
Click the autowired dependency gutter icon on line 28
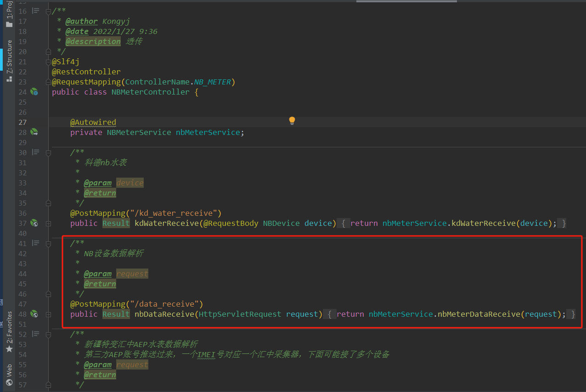34,132
